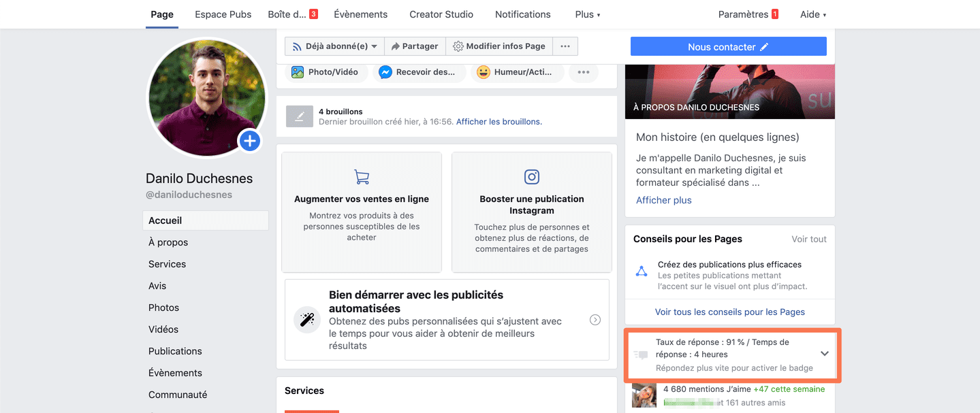Click the friend avatar beside mentions J'aime

(644, 396)
